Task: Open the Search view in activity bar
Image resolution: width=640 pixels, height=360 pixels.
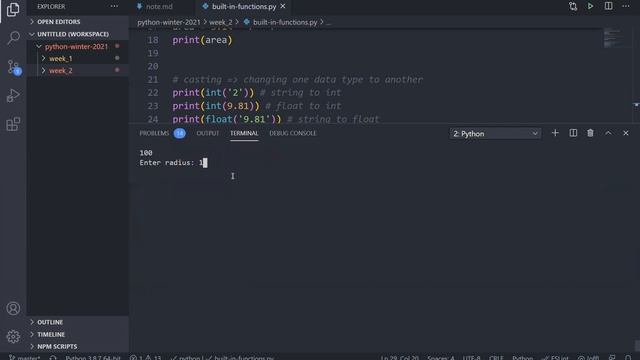Action: pos(13,38)
